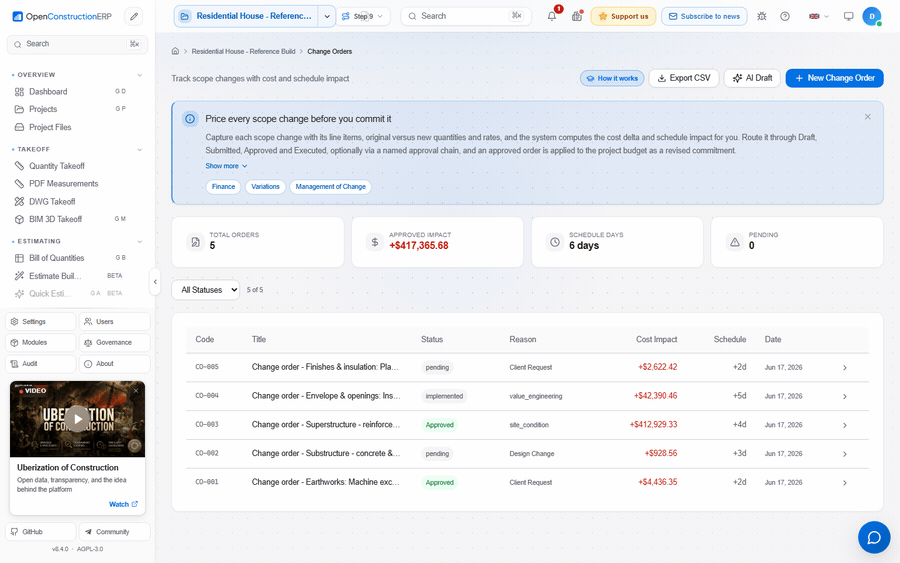
Task: Expand Show more in the info banner
Action: pos(226,166)
